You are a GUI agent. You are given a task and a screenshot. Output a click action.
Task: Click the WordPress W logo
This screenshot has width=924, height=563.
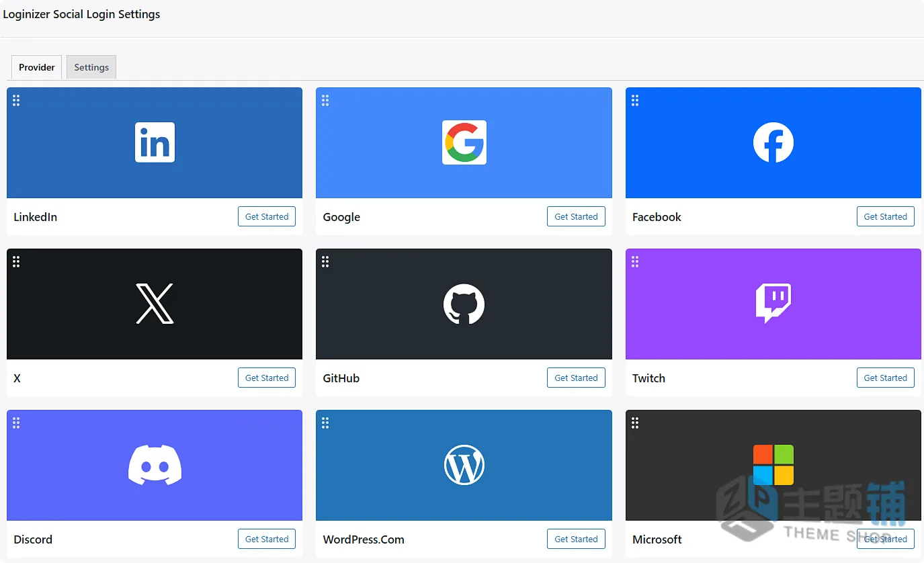click(x=464, y=465)
